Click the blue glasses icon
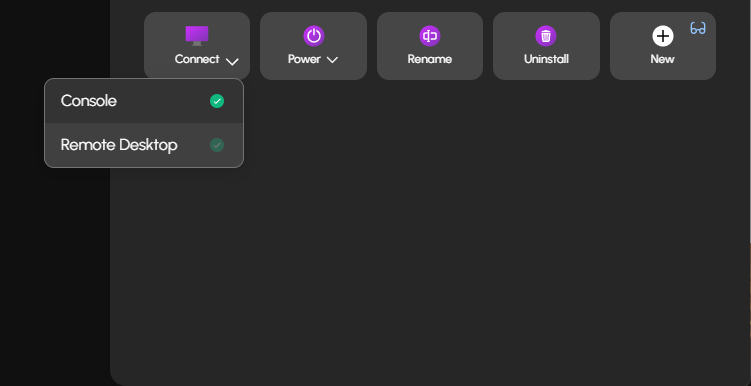The image size is (751, 386). 698,29
